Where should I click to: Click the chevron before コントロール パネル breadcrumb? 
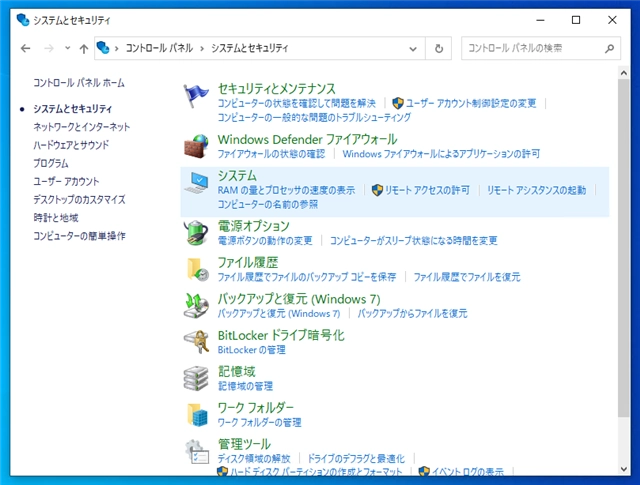tap(116, 49)
